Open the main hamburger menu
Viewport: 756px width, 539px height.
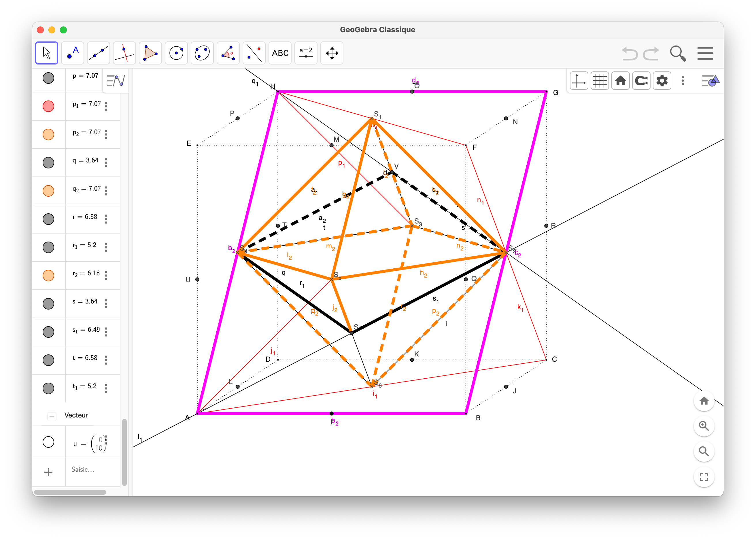coord(705,53)
